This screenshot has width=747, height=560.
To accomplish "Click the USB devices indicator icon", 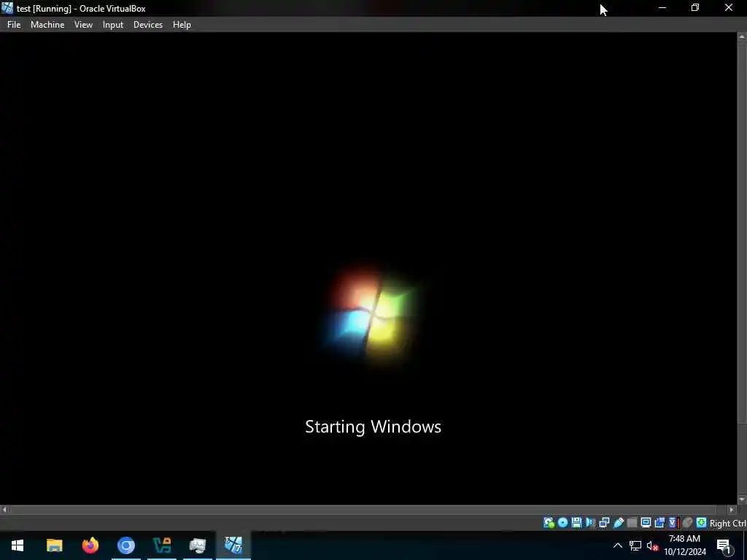I will 619,523.
